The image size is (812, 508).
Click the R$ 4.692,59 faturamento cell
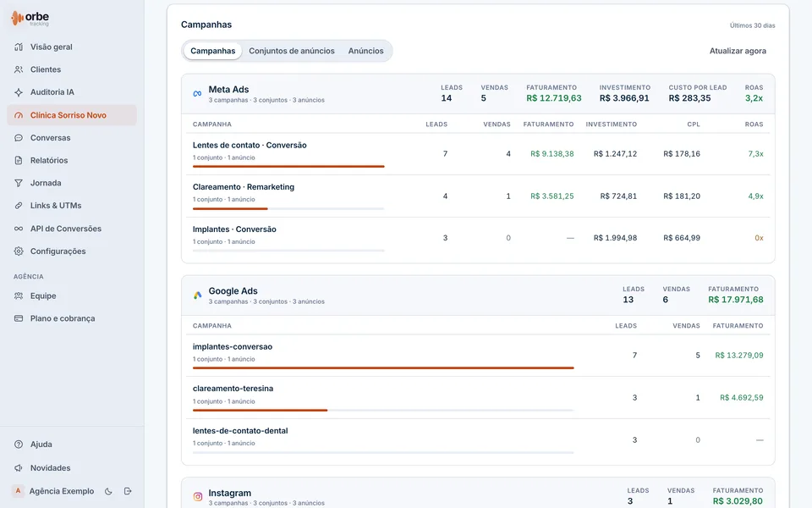[x=742, y=398]
